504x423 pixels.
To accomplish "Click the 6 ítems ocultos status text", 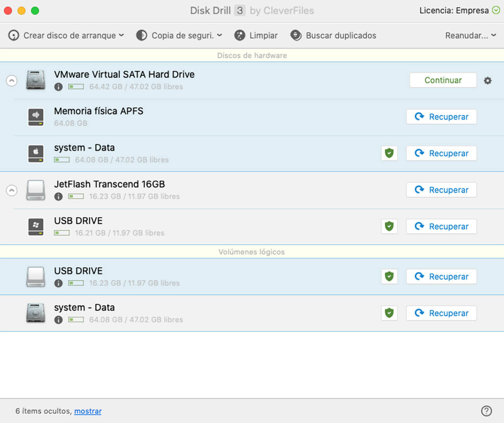I will point(43,411).
